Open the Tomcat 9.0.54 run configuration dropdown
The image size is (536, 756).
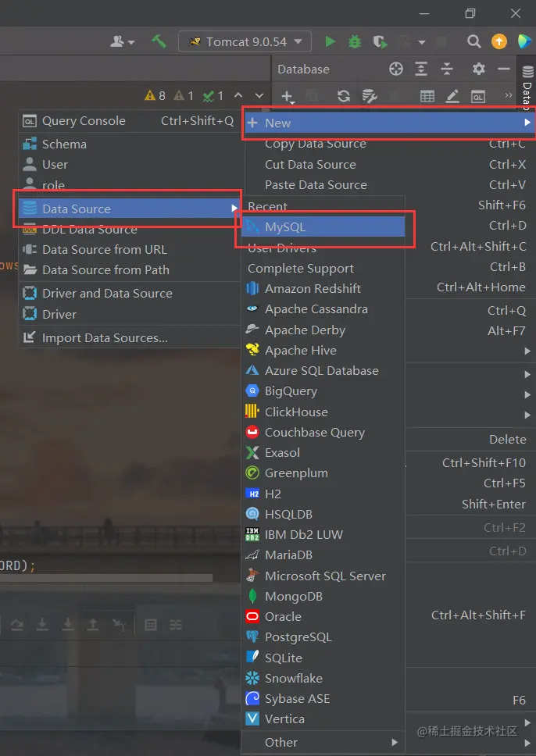(x=245, y=42)
